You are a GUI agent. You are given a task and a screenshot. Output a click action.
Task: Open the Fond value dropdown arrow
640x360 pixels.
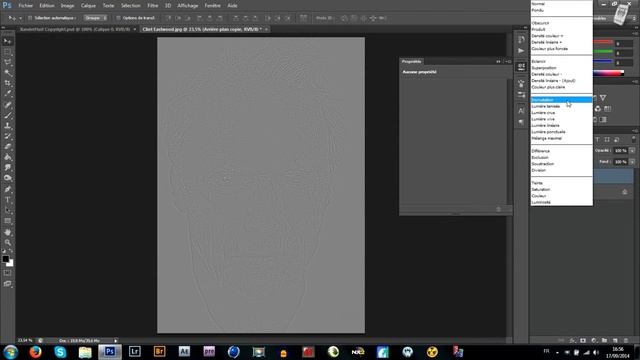tap(632, 162)
